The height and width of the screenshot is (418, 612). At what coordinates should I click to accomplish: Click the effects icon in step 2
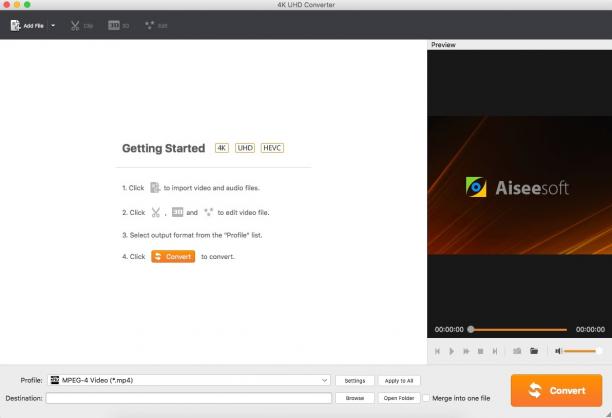pos(209,212)
